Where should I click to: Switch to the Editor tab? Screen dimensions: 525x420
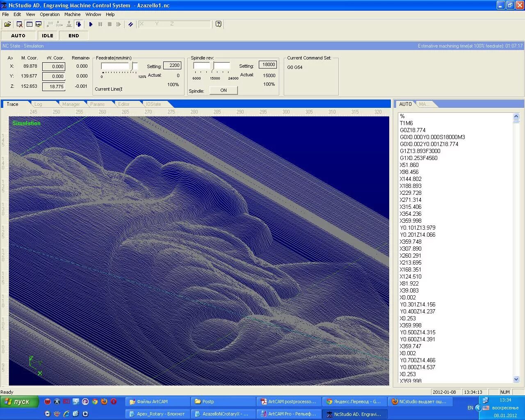click(x=124, y=104)
